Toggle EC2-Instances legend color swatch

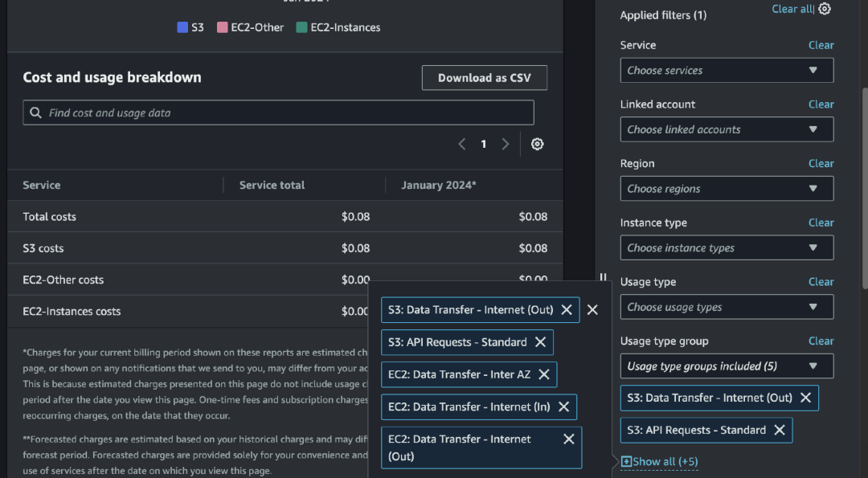click(x=301, y=27)
